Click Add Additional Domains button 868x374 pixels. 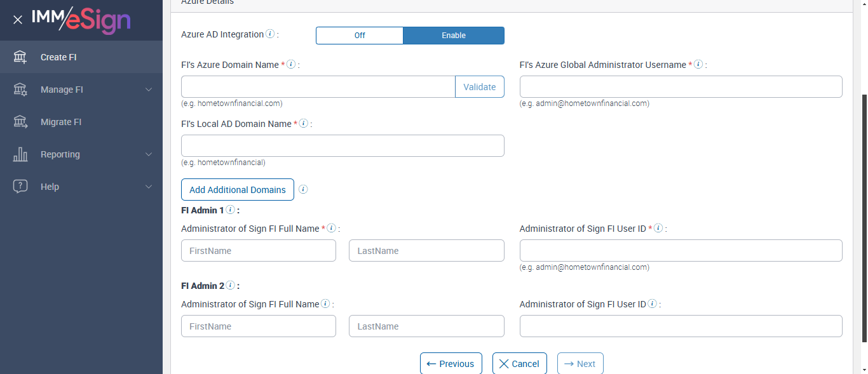click(x=238, y=190)
